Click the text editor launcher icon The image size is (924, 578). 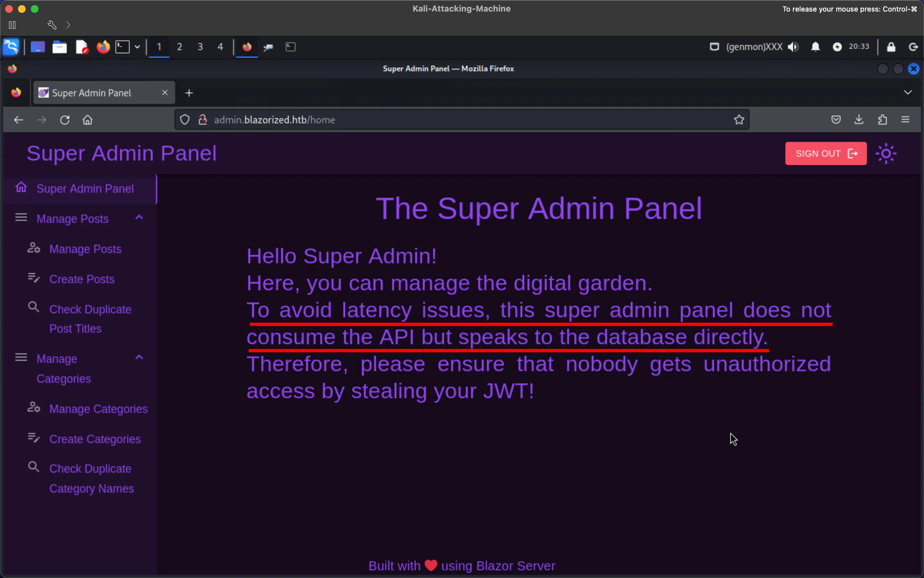coord(82,47)
